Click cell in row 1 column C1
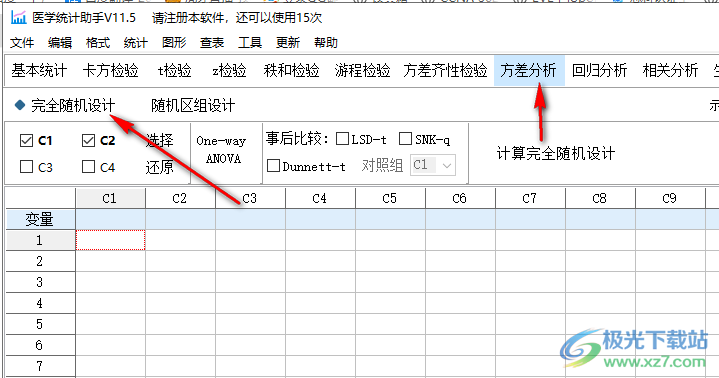The image size is (719, 378). 111,240
